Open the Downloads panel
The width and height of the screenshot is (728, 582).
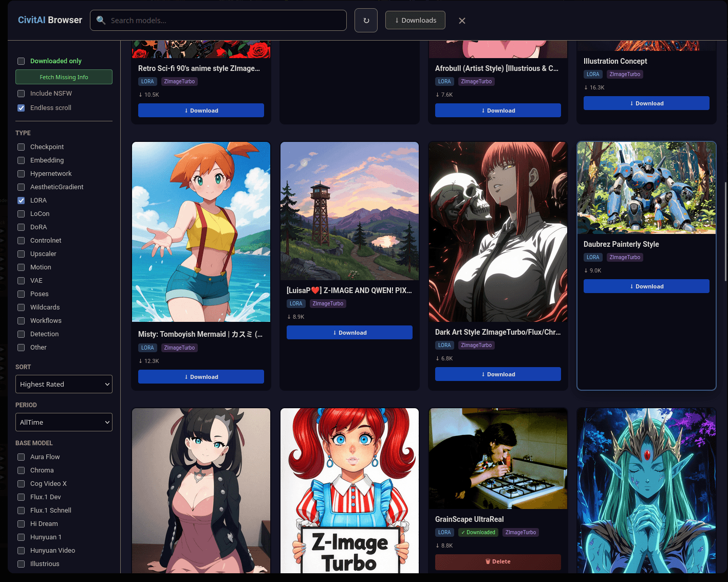point(415,20)
